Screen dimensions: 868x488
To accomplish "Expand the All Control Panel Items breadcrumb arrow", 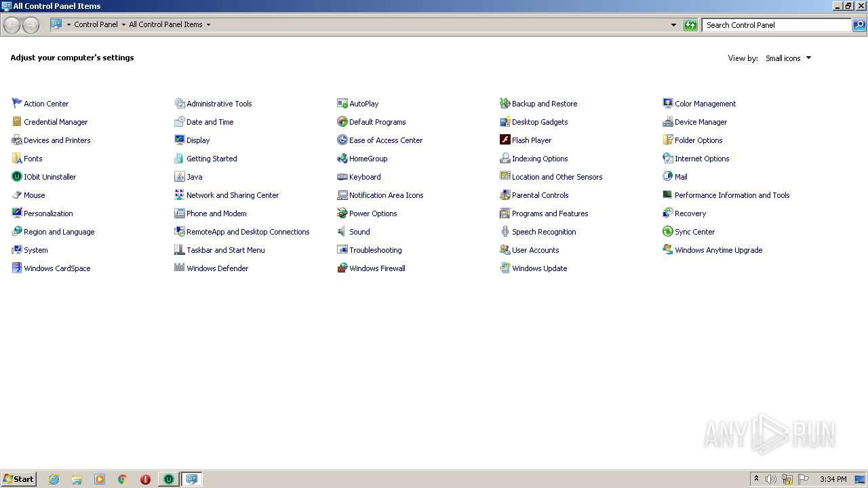I will (x=208, y=24).
